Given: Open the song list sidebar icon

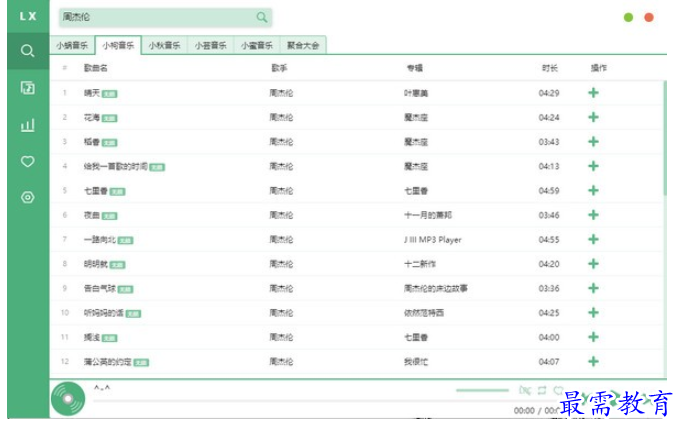Looking at the screenshot, I should pyautogui.click(x=27, y=88).
